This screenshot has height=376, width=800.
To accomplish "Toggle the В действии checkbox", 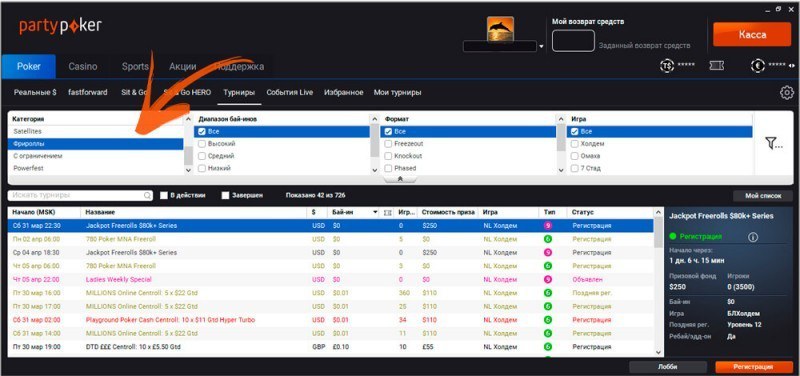I will point(164,195).
